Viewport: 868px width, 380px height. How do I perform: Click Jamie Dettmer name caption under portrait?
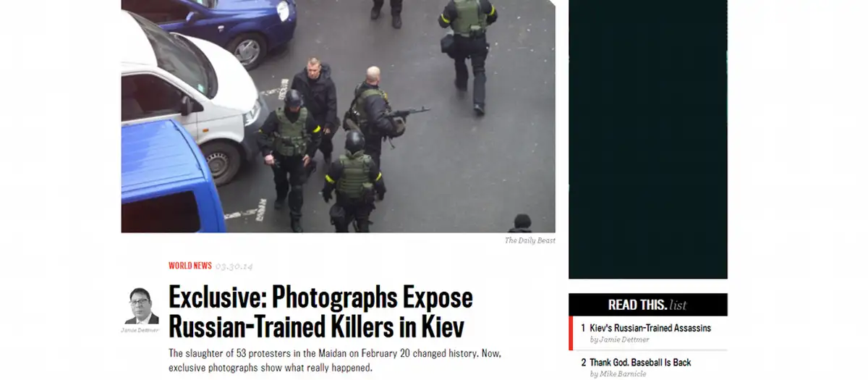tap(140, 329)
